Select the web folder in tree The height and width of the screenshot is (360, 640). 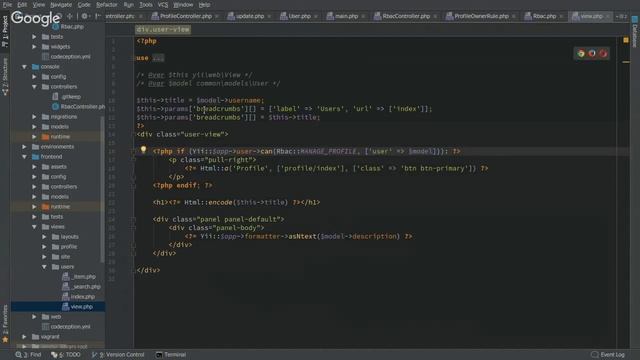point(51,317)
